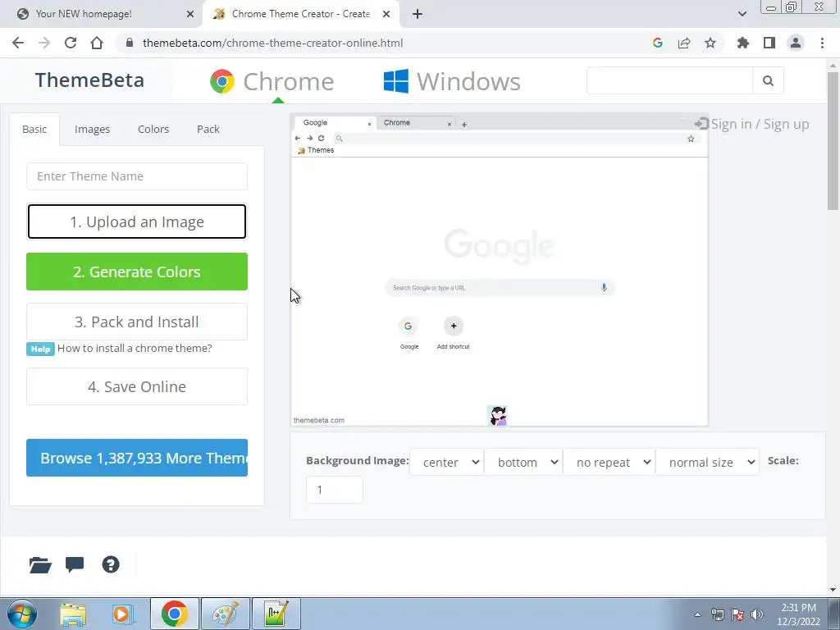Viewport: 840px width, 630px height.
Task: Click the Sign in / Sign up link
Action: (x=752, y=125)
